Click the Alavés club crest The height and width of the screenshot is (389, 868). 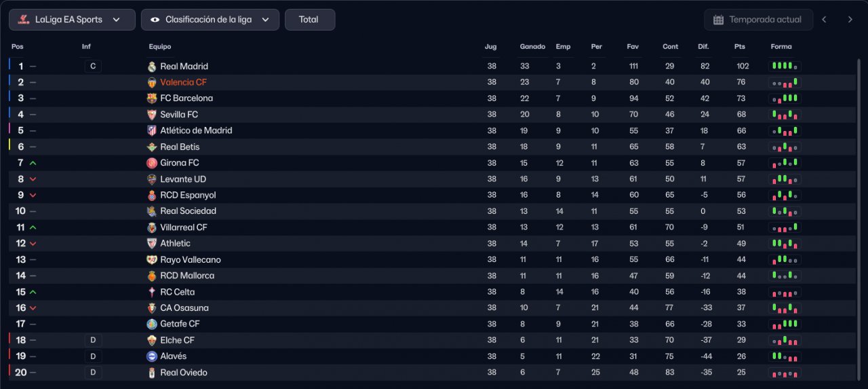[152, 356]
